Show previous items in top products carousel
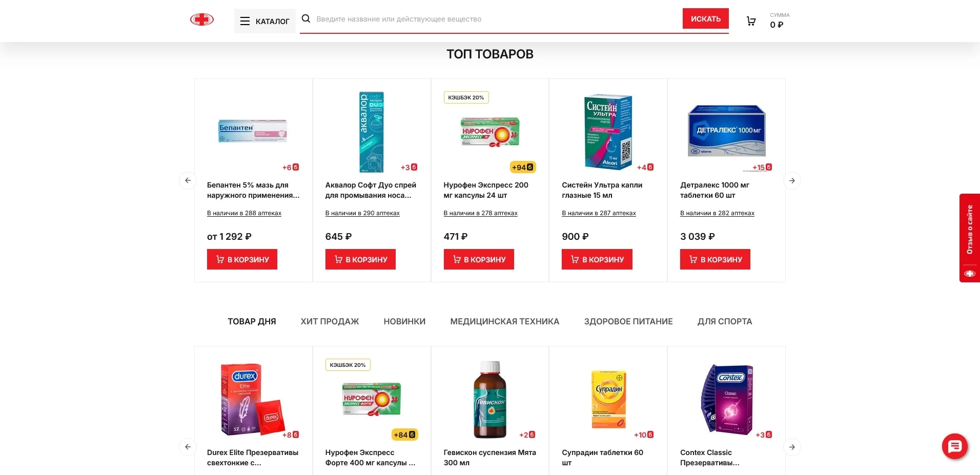This screenshot has width=980, height=475. tap(188, 180)
